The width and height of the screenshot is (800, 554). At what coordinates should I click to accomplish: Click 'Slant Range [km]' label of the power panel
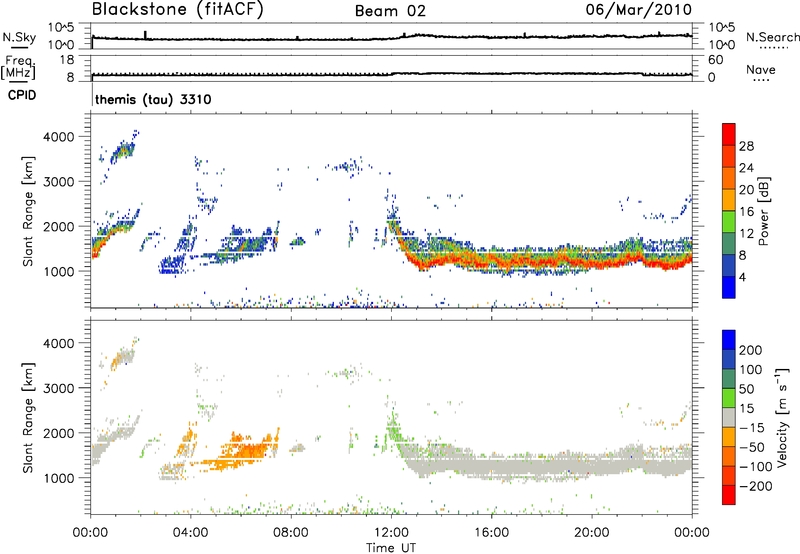click(28, 211)
